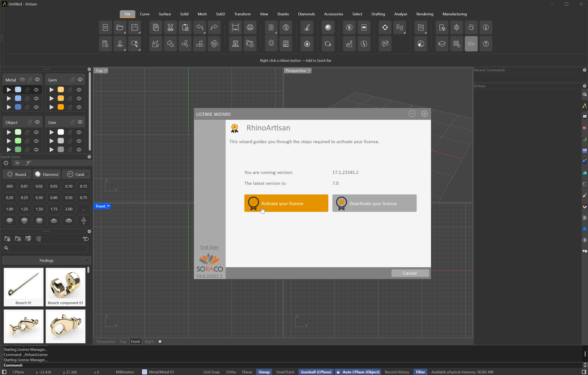
Task: Click the 1.00 carat size button
Action: (x=10, y=209)
